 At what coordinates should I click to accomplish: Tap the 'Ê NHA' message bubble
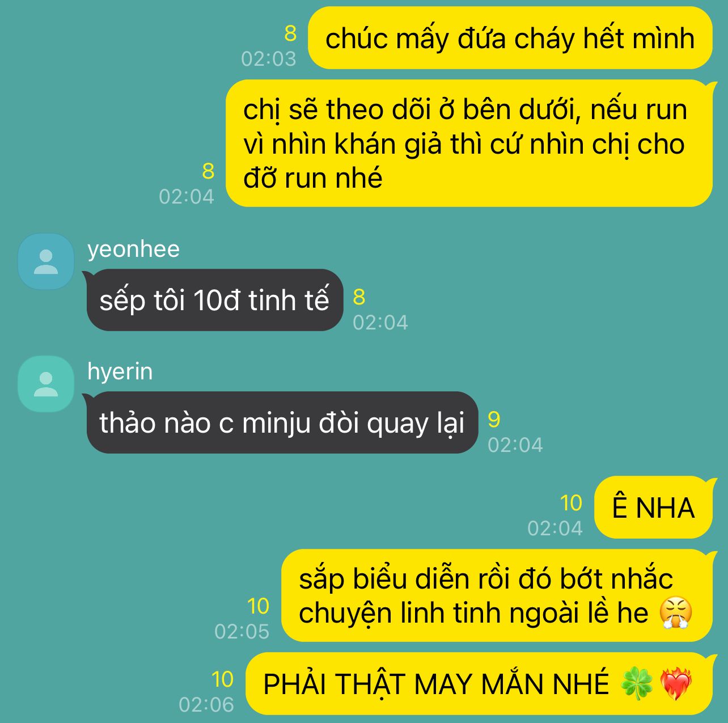(653, 507)
